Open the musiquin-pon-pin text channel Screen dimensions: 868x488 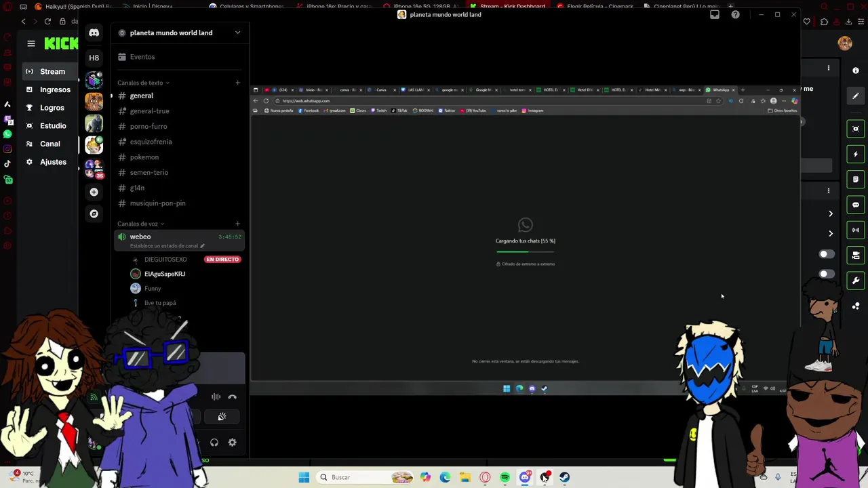click(x=178, y=203)
